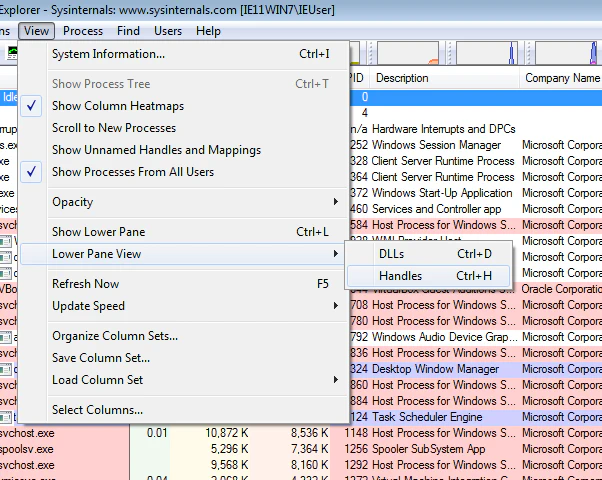Screen dimensions: 602x480
Task: Expand the Update Speed submenu
Action: coord(184,306)
